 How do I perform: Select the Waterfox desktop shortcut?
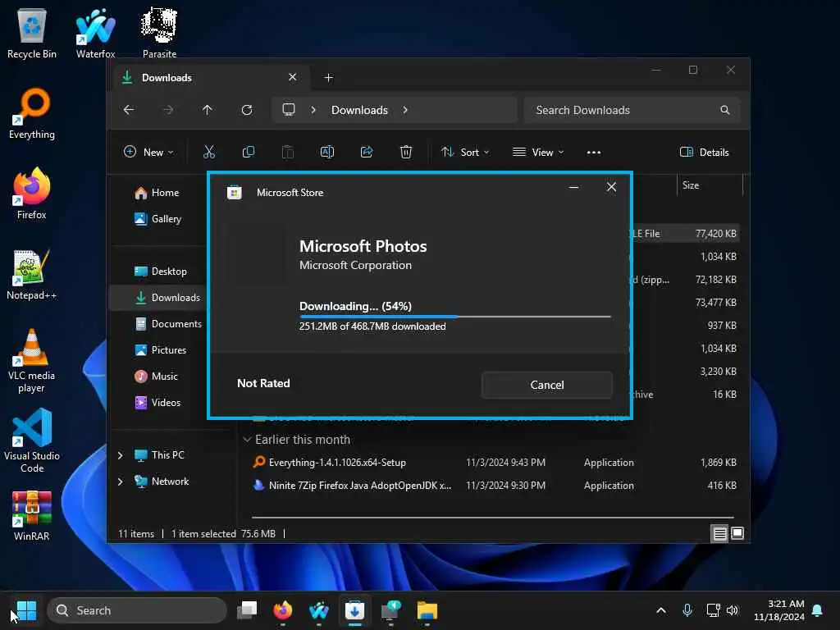click(95, 34)
